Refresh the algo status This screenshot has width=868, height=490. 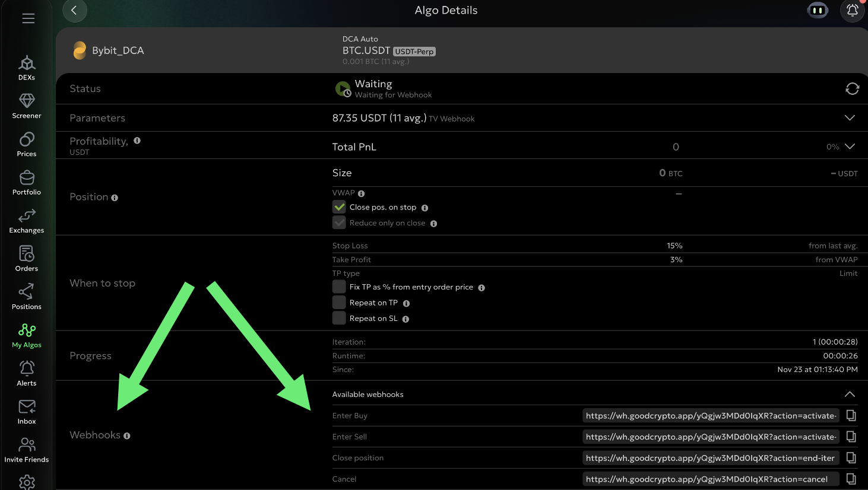click(852, 89)
